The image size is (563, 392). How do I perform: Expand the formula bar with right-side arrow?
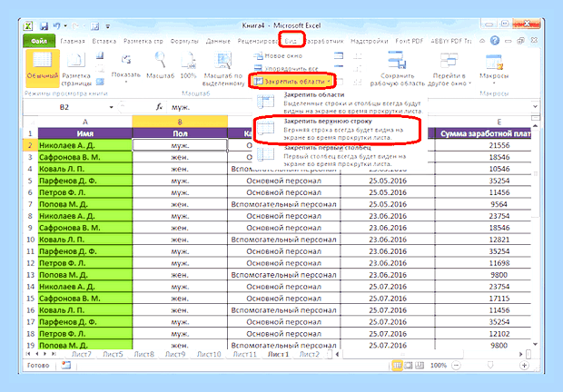click(x=535, y=106)
